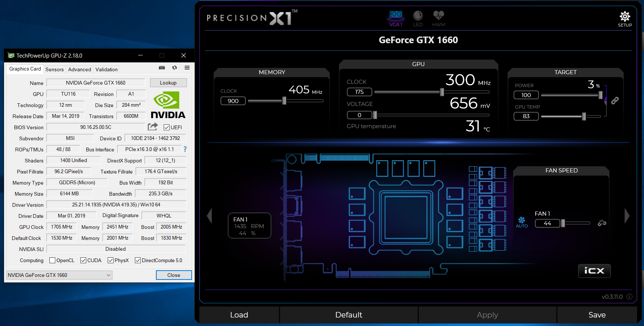Click the BIOS Version field 90.16.25.00.5C
The width and height of the screenshot is (644, 326).
[96, 127]
